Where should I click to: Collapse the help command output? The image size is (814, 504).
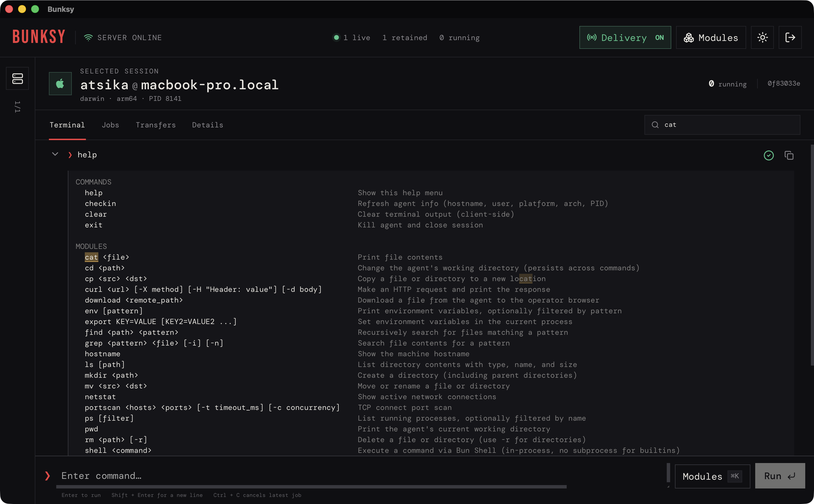(x=55, y=154)
